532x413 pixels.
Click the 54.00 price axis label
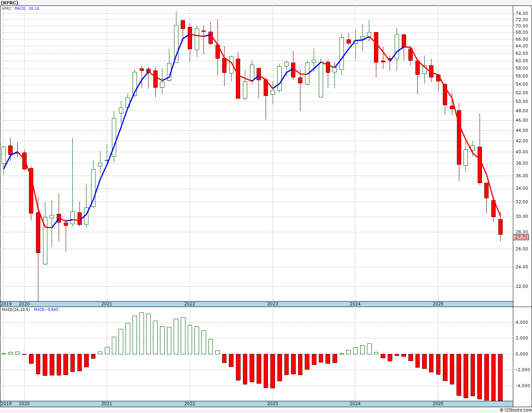[522, 84]
